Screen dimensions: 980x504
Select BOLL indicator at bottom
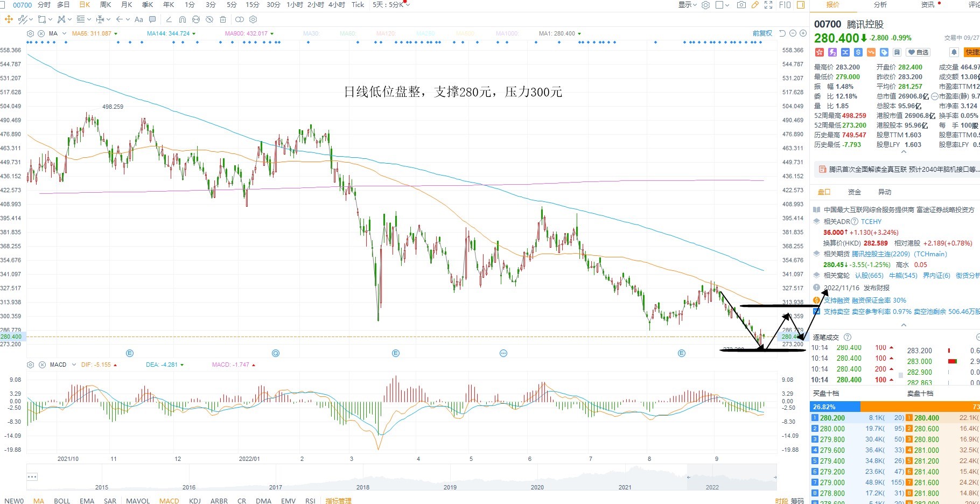pyautogui.click(x=62, y=501)
